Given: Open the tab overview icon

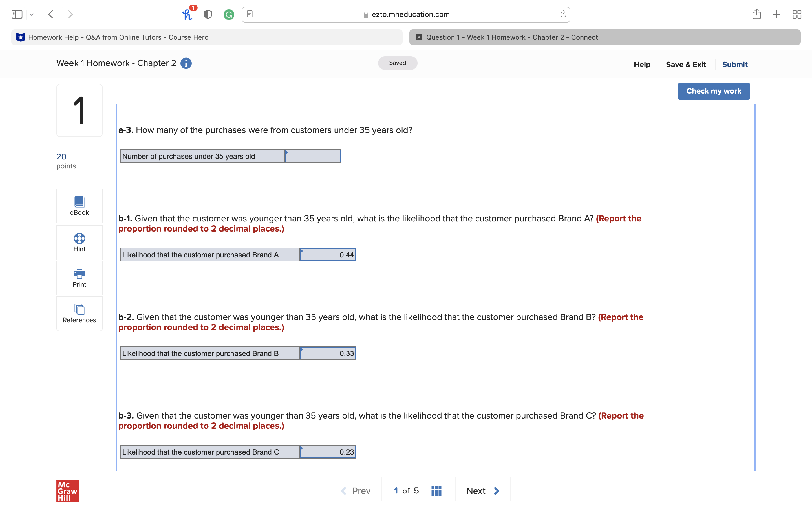Looking at the screenshot, I should pyautogui.click(x=797, y=14).
